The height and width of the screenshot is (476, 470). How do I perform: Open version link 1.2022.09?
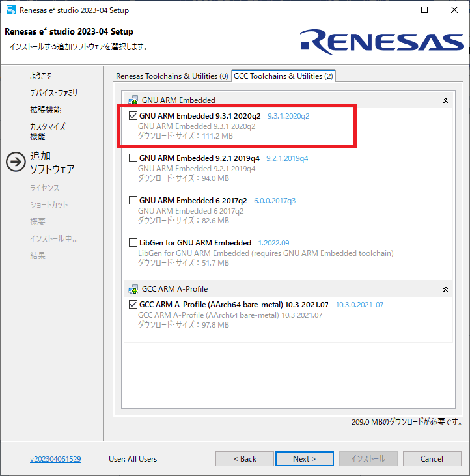(273, 243)
